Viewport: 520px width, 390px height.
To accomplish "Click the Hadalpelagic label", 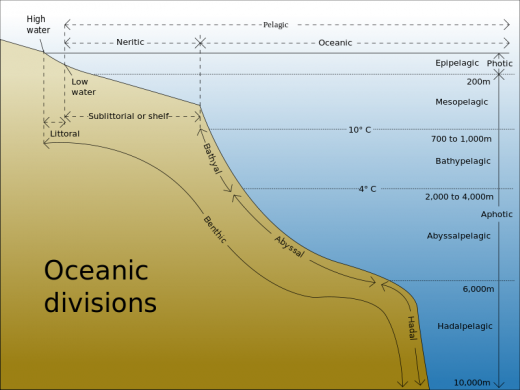I will [465, 326].
